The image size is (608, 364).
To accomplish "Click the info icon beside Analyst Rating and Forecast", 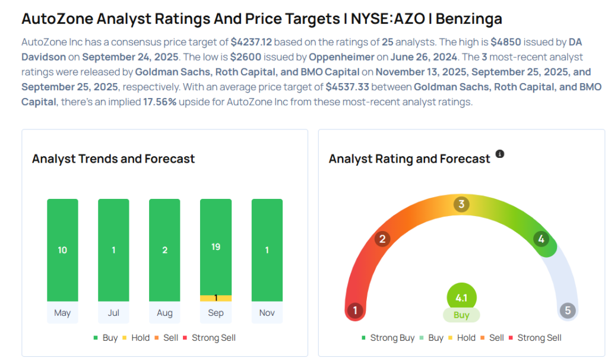I will point(500,154).
